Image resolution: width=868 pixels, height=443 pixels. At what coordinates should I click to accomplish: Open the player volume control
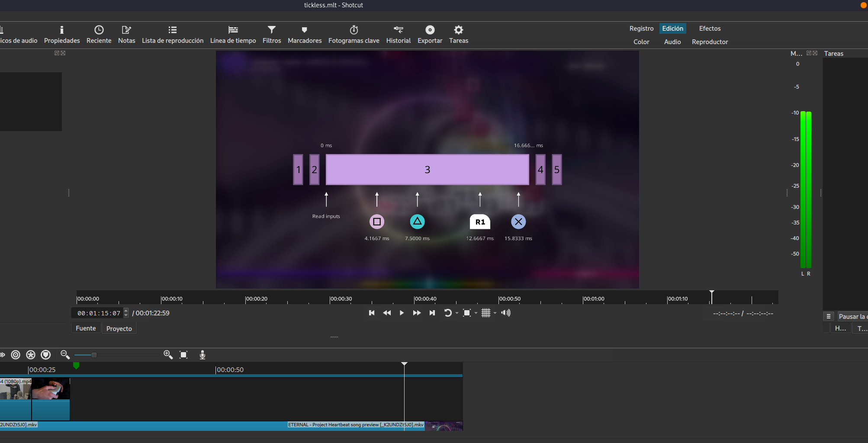pyautogui.click(x=506, y=313)
